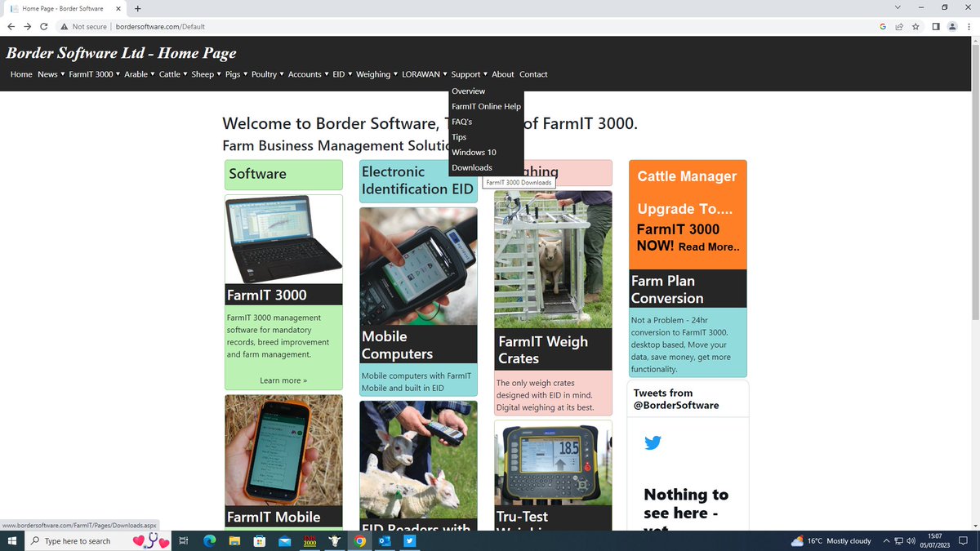This screenshot has width=980, height=551.
Task: Launch Microsoft Edge from taskbar
Action: click(208, 541)
